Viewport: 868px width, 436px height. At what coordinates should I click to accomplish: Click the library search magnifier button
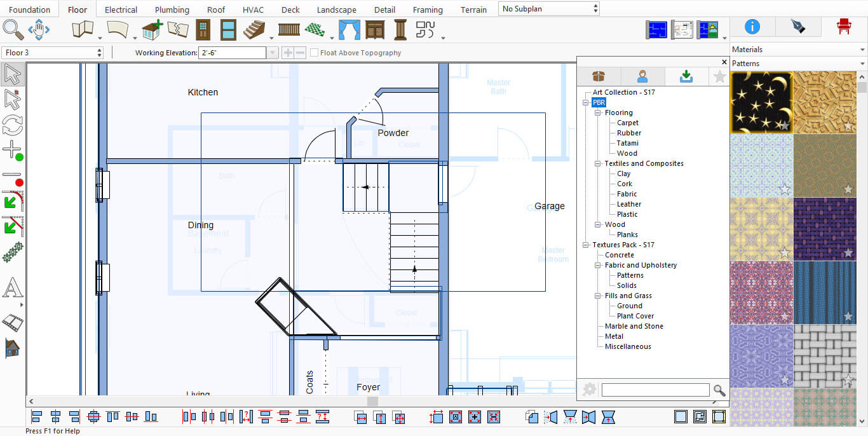coord(719,390)
